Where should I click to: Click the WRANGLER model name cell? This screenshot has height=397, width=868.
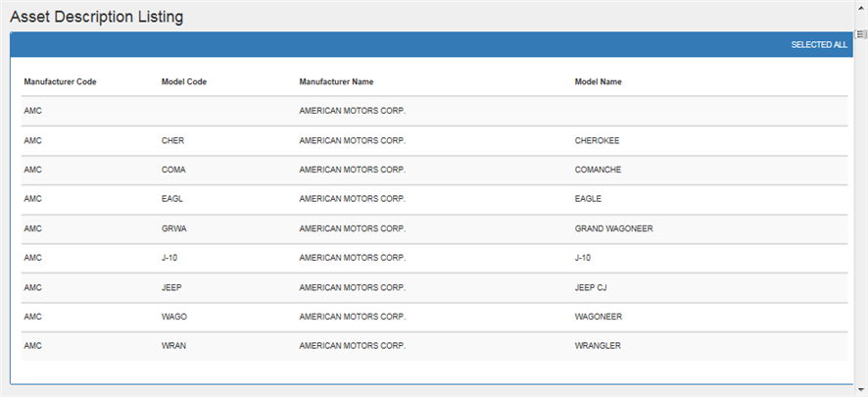(598, 346)
